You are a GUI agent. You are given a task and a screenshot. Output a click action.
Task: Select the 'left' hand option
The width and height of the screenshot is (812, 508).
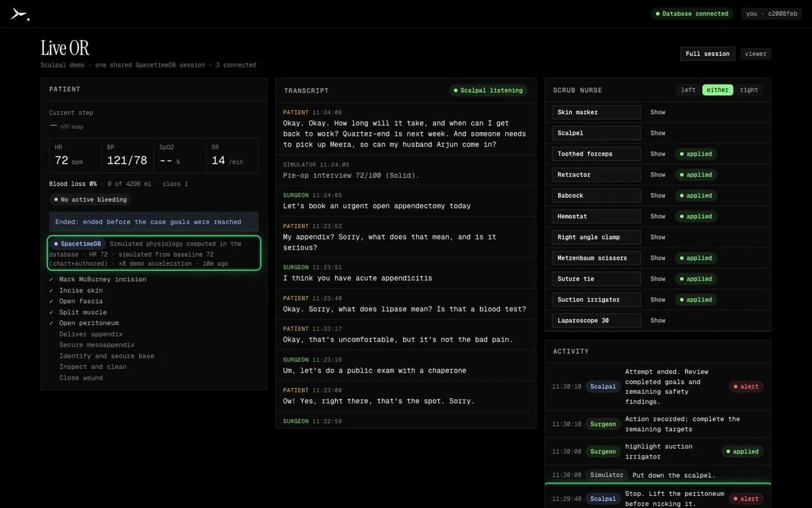point(688,90)
